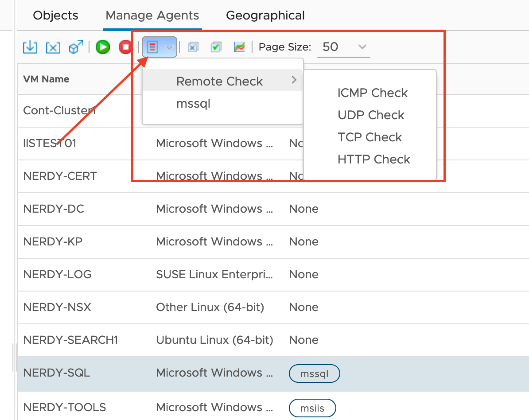Click the Install agent download icon

[x=30, y=47]
